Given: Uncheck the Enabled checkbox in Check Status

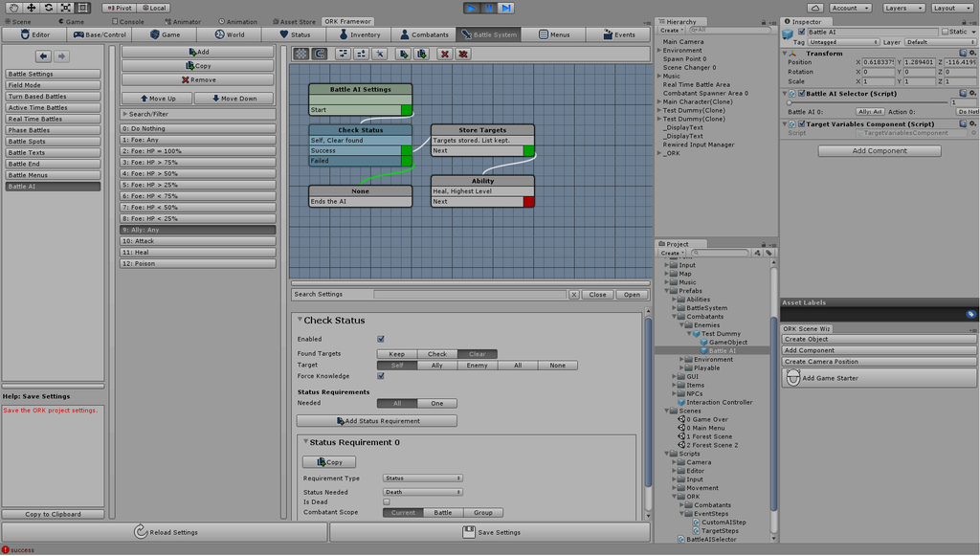Looking at the screenshot, I should tap(381, 339).
